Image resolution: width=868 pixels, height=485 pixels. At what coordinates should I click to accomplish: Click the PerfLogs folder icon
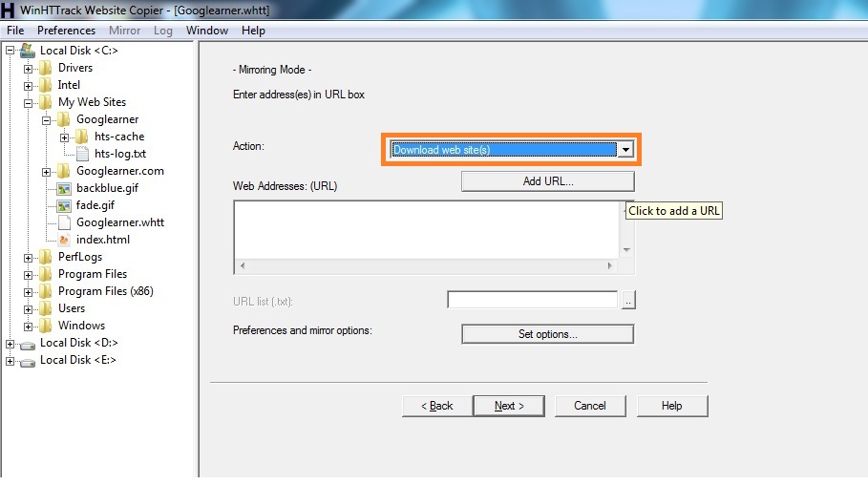pyautogui.click(x=46, y=257)
